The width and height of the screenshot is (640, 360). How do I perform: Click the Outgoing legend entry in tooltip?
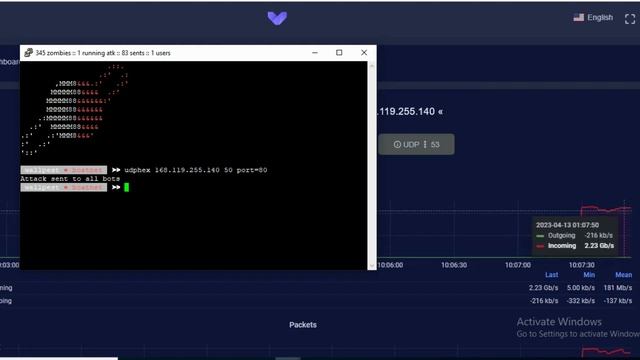point(575,236)
